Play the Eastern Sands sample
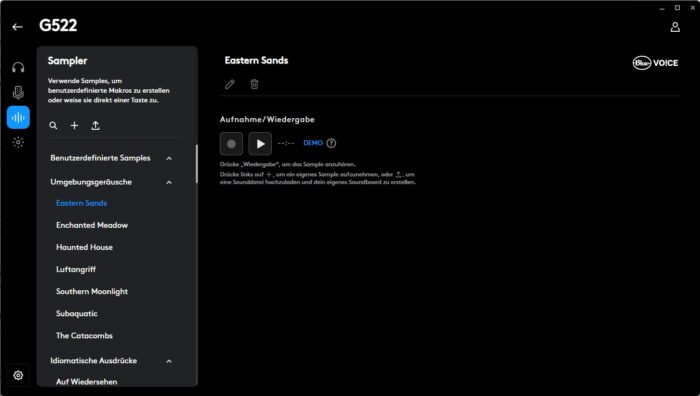Screen dimensions: 700x396 260,143
